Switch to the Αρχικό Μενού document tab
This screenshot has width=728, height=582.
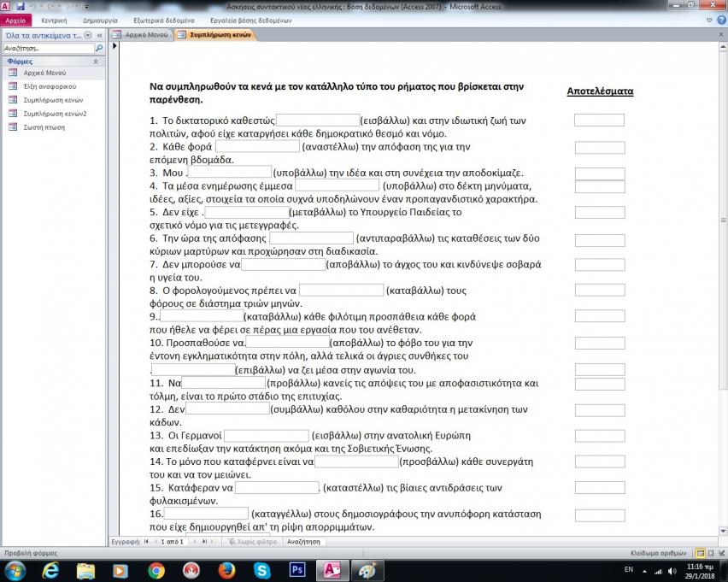141,35
